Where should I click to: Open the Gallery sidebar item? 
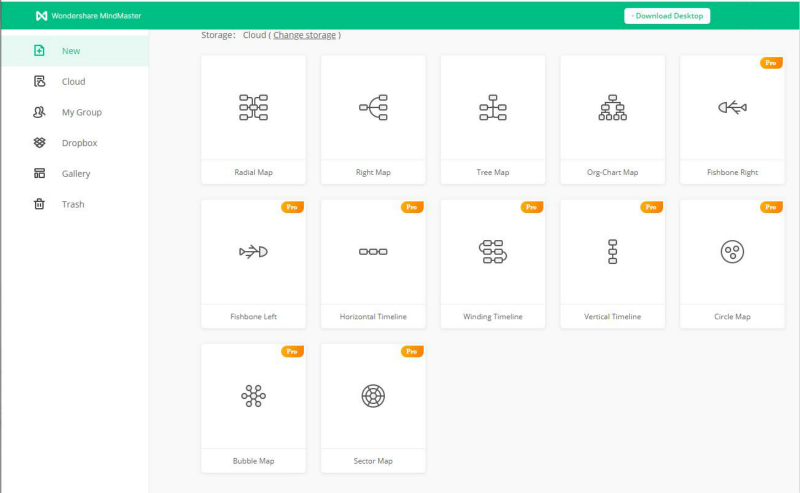[x=76, y=174]
